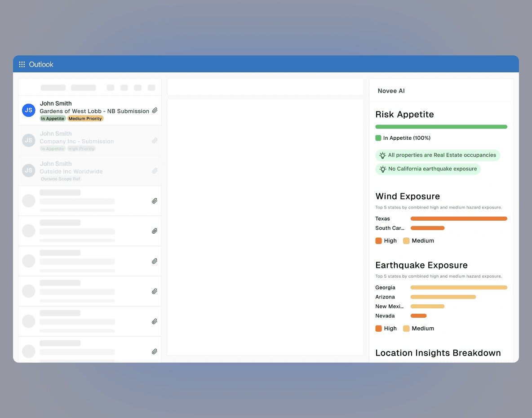
Task: Click lightbulb icon beside Real Estate occupancies
Action: (x=383, y=156)
